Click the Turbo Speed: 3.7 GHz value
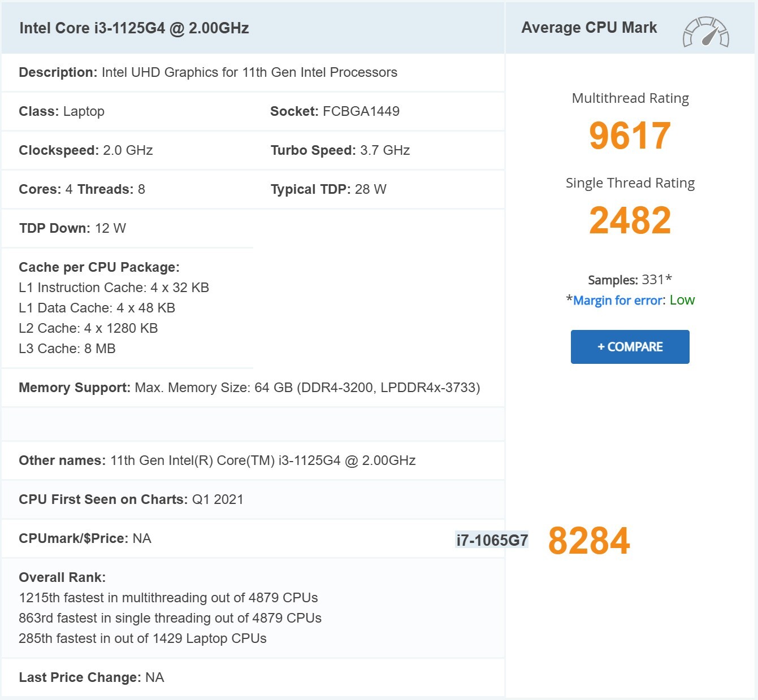 tap(340, 150)
